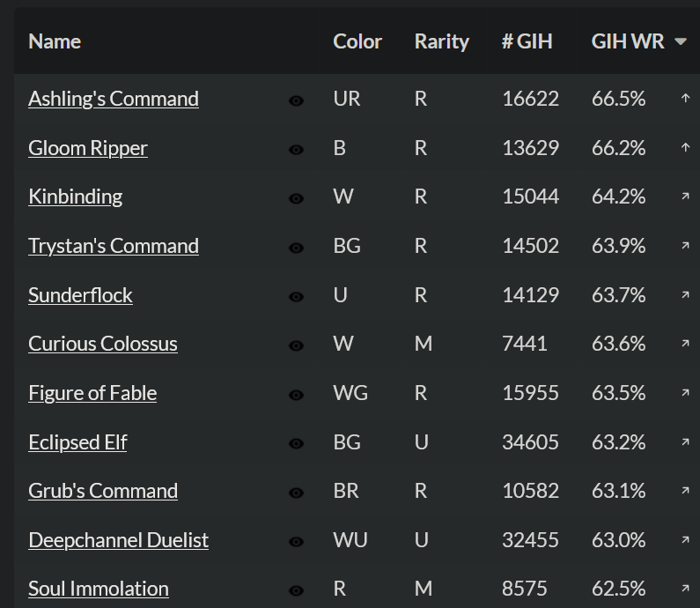
Task: Open the Curious Colossus card link
Action: click(x=103, y=344)
